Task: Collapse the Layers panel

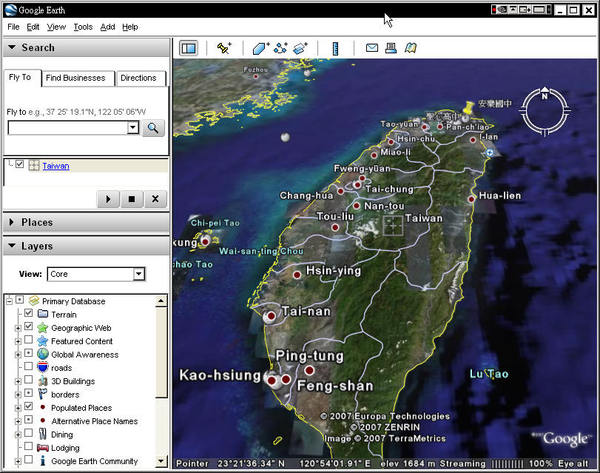Action: point(12,246)
